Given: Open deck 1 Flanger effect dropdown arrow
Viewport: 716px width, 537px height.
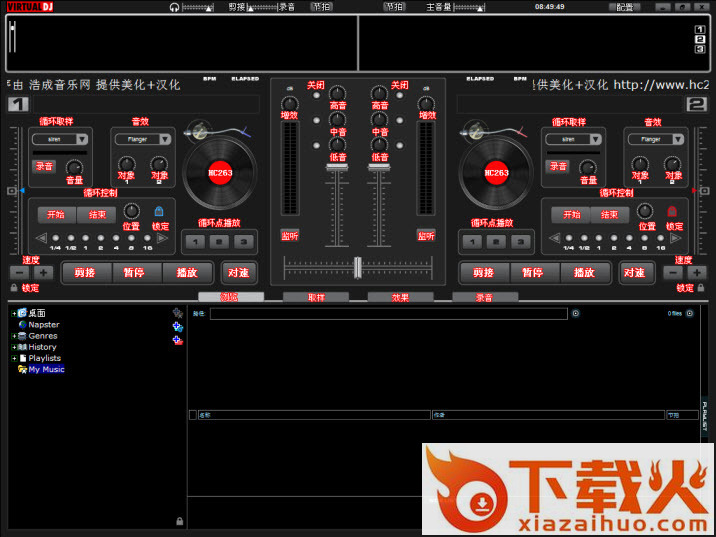Looking at the screenshot, I should pos(165,139).
